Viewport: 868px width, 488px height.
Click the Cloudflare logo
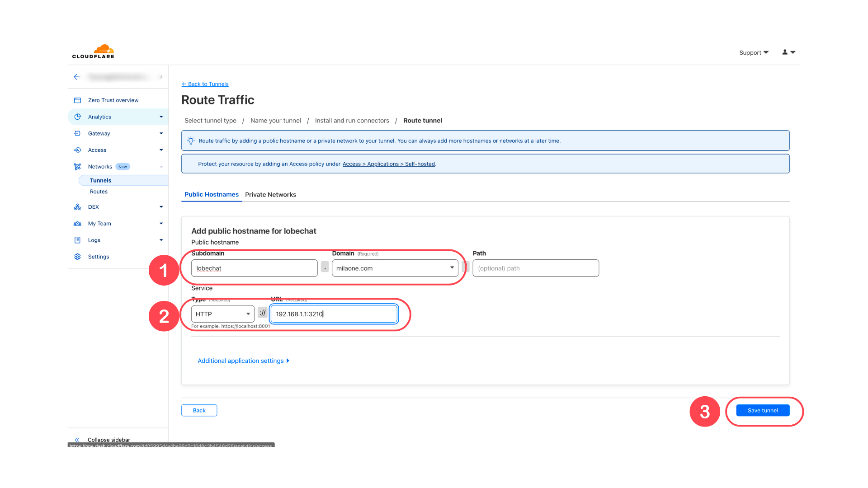pyautogui.click(x=93, y=52)
